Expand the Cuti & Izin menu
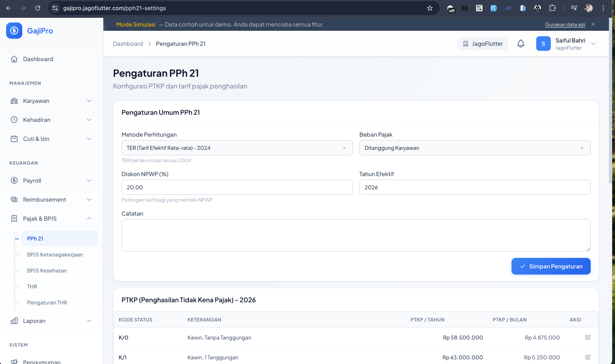 click(51, 139)
